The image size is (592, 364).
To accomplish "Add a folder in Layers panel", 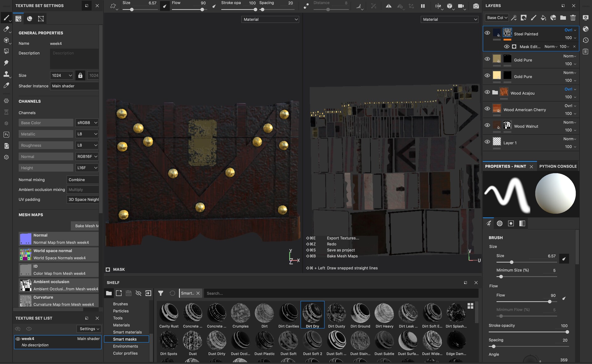I will click(563, 18).
